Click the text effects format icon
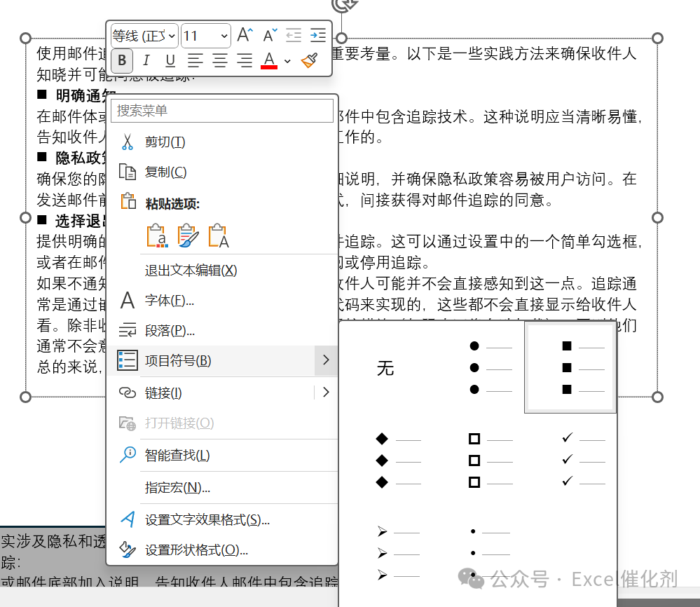 pyautogui.click(x=128, y=519)
